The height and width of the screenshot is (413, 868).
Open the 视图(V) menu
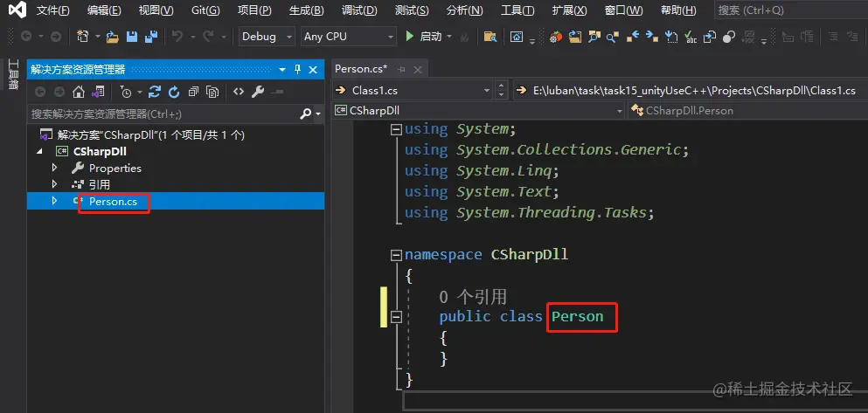point(156,10)
